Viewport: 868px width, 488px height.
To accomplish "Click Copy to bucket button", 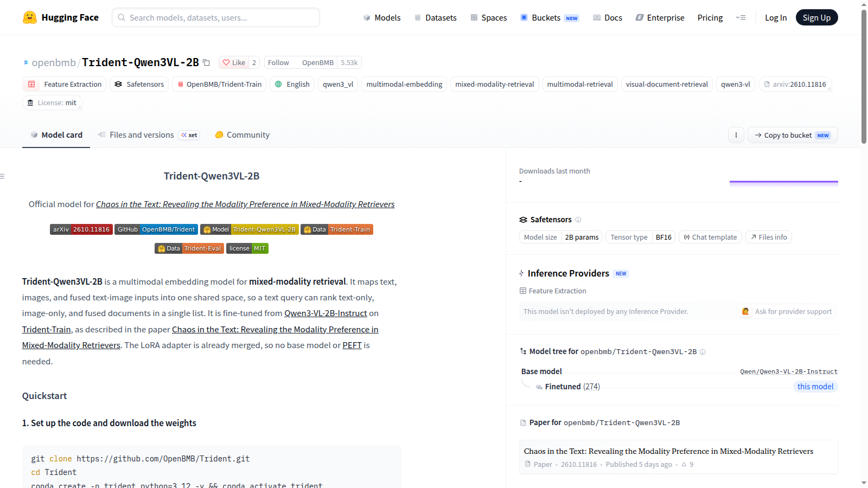I will click(793, 135).
